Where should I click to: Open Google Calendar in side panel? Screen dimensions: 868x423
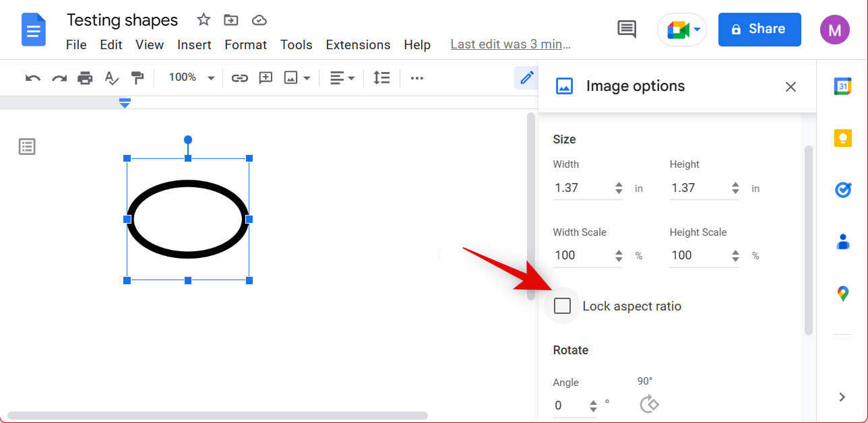(842, 86)
